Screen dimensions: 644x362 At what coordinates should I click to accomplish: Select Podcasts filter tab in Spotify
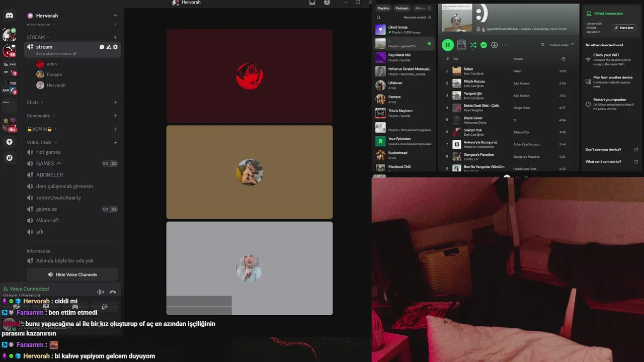[x=402, y=8]
